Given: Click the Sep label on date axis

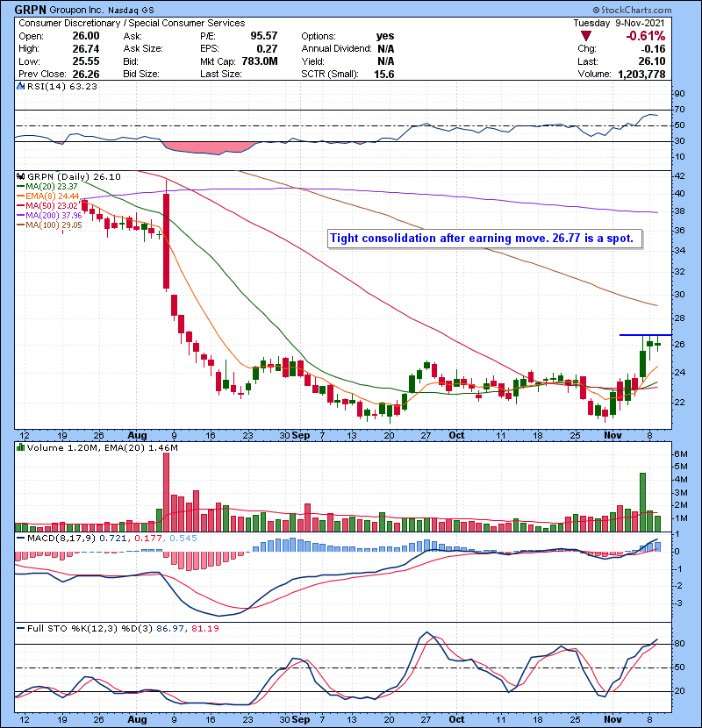Looking at the screenshot, I should click(301, 435).
